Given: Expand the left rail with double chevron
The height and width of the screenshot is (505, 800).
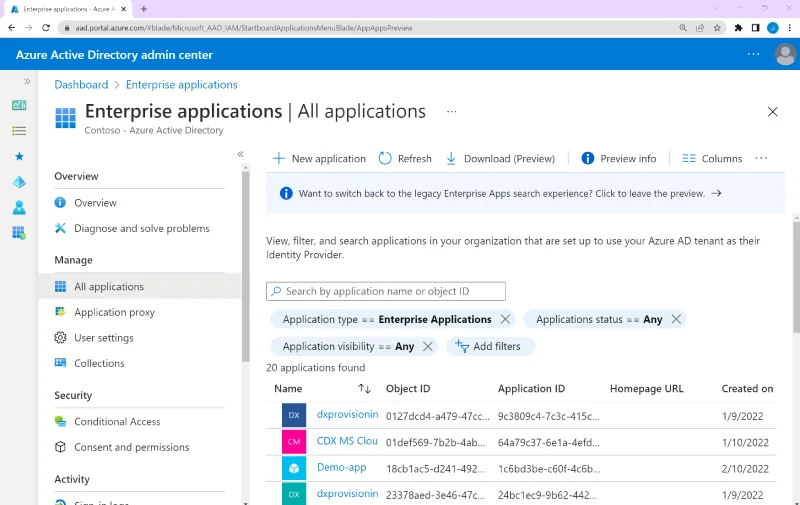Looking at the screenshot, I should 27,81.
